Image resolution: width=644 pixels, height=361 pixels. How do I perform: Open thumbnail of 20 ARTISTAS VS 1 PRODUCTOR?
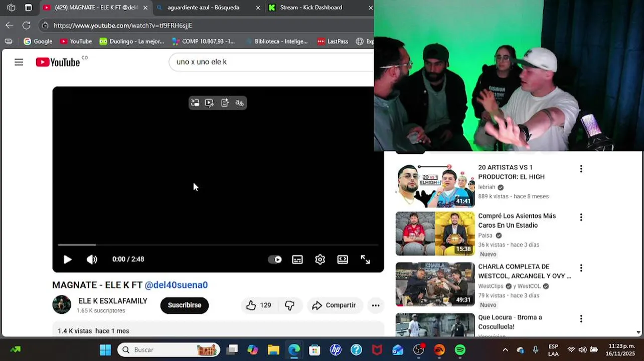(x=435, y=186)
